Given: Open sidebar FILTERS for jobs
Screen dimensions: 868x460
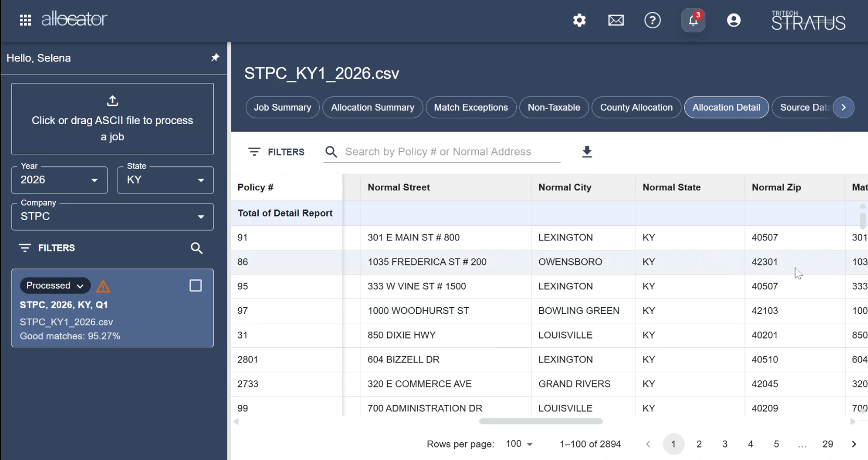Looking at the screenshot, I should (x=47, y=248).
